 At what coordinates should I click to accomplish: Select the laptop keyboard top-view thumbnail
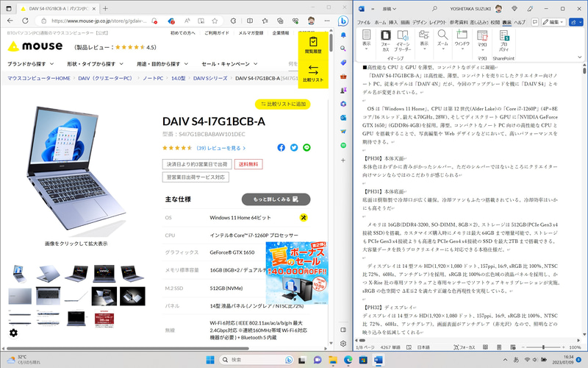[x=48, y=296]
